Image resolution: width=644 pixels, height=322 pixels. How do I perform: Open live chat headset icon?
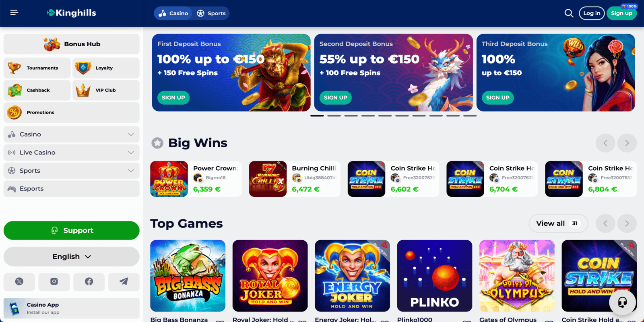tap(622, 302)
